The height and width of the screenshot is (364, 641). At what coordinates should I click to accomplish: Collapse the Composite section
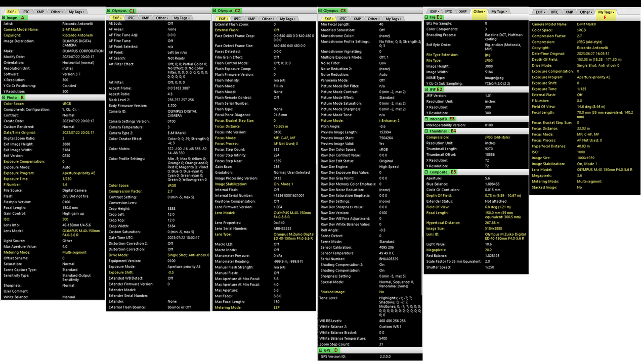tap(426, 172)
